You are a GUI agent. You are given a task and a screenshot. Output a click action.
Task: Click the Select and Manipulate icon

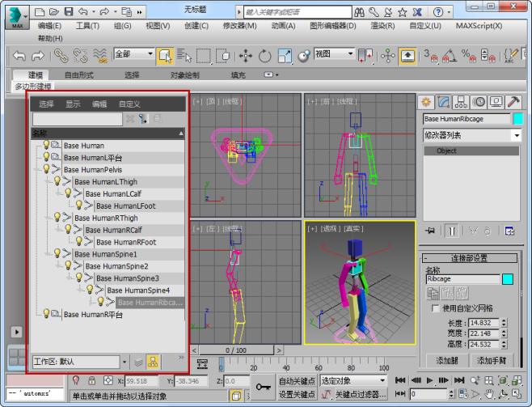coord(388,56)
